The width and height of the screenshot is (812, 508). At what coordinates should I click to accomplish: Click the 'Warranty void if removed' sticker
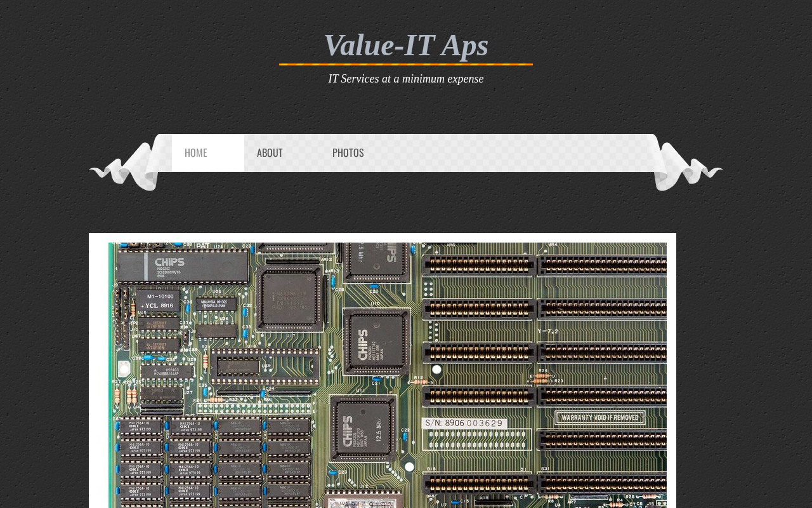pos(601,418)
